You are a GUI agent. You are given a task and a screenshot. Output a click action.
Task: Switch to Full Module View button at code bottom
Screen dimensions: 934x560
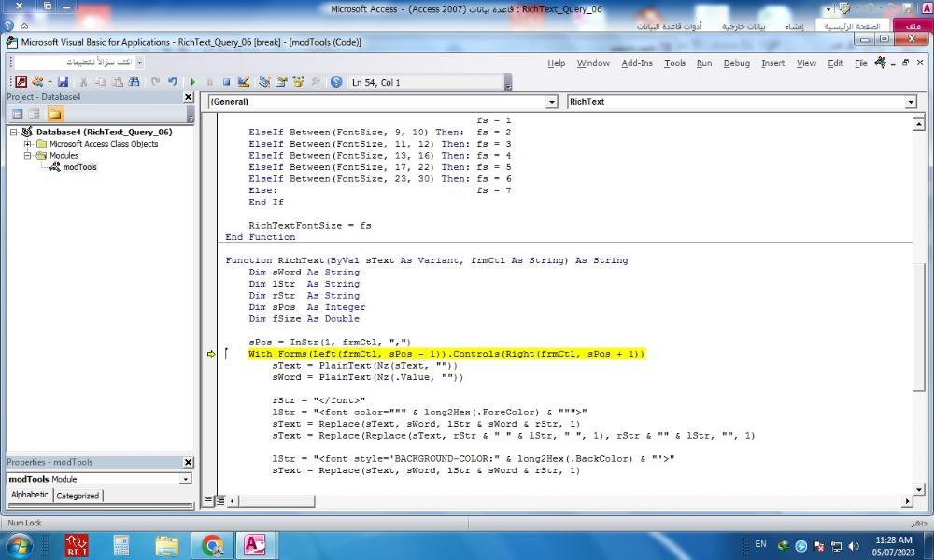(x=219, y=501)
